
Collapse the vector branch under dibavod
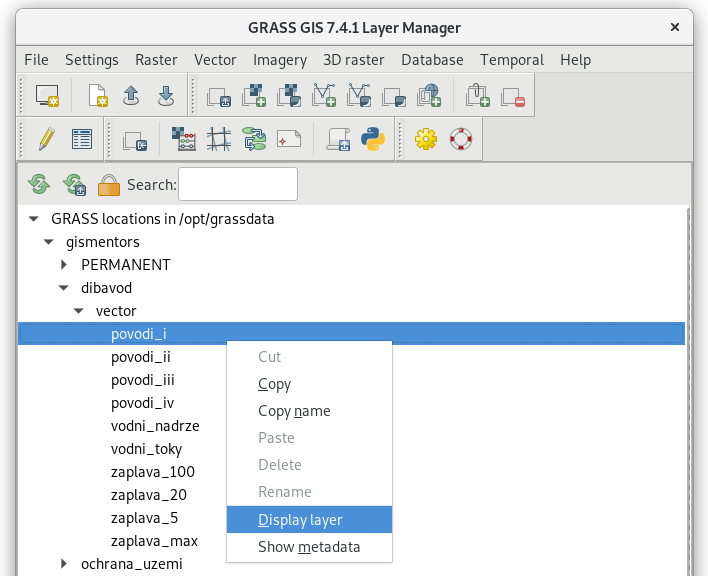[79, 311]
